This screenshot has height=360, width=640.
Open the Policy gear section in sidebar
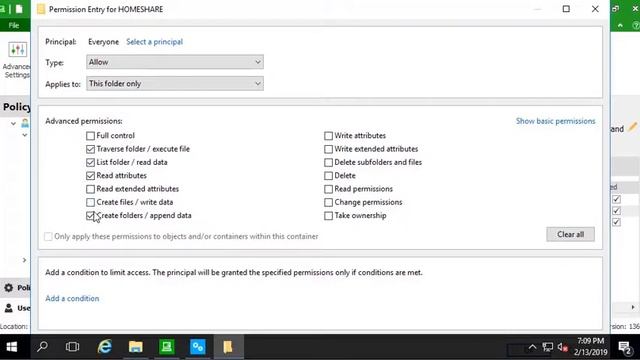click(9, 287)
